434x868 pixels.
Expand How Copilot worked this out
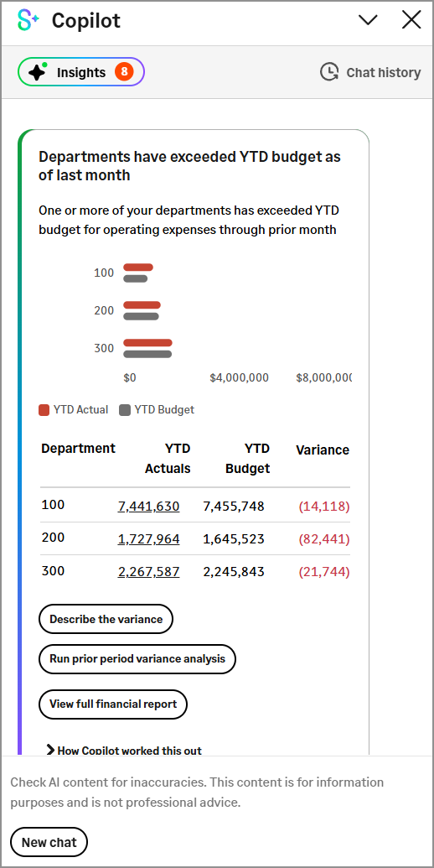pyautogui.click(x=124, y=750)
